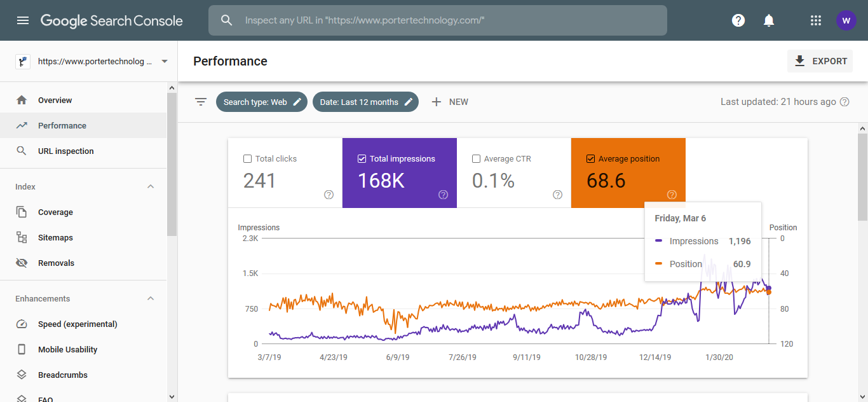The width and height of the screenshot is (868, 402).
Task: Uncheck the Average position checkbox
Action: 591,159
